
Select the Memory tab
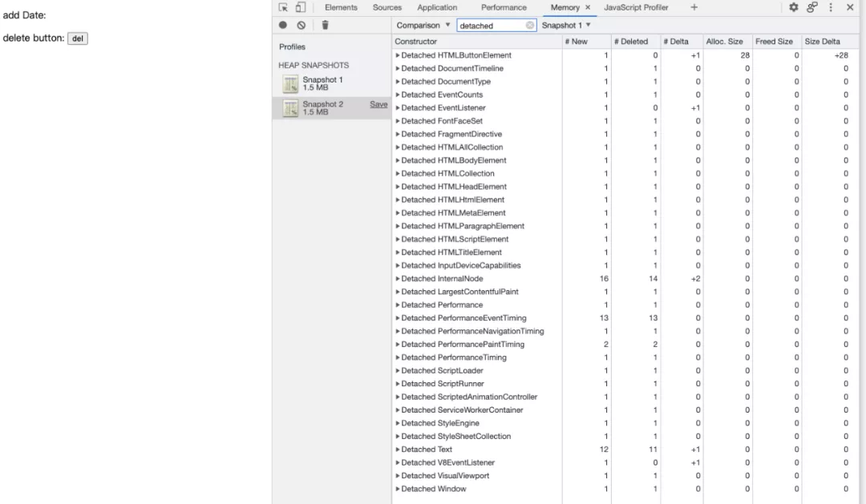click(565, 7)
